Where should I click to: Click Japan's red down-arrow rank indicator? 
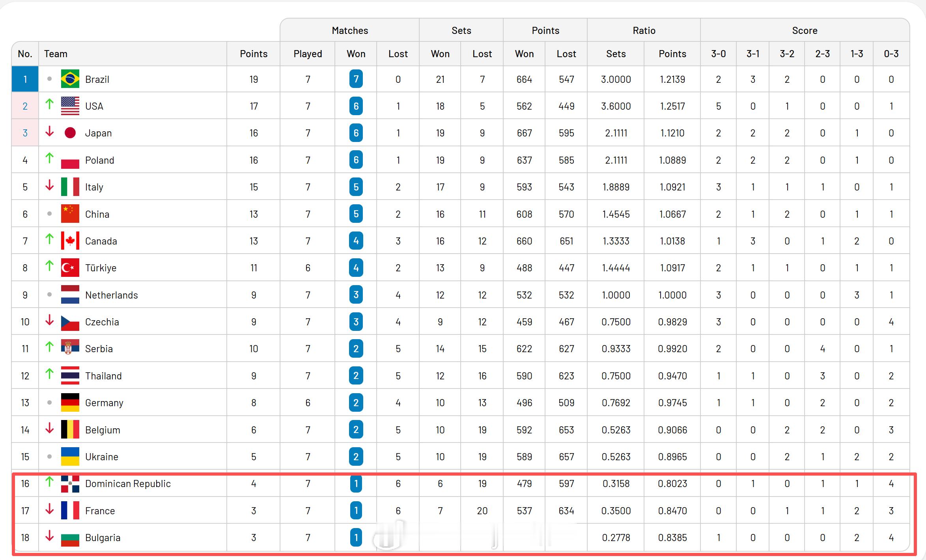click(49, 131)
